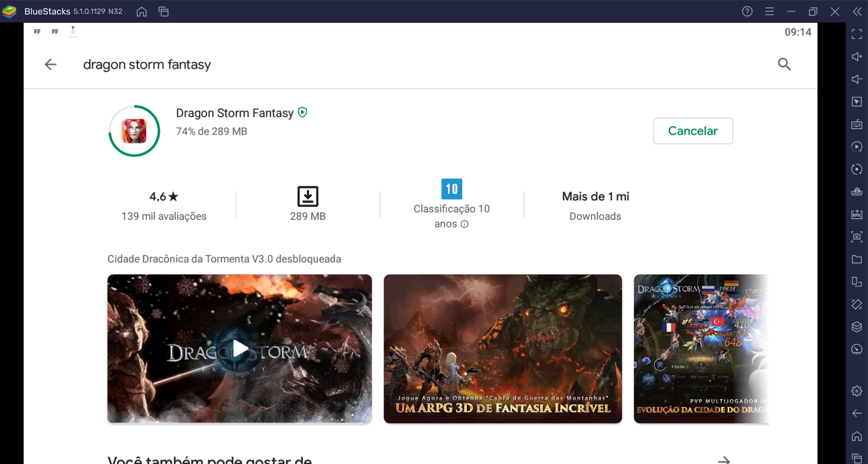Screen dimensions: 868x464
Task: Install an APK from the sidebar
Action: (x=857, y=214)
